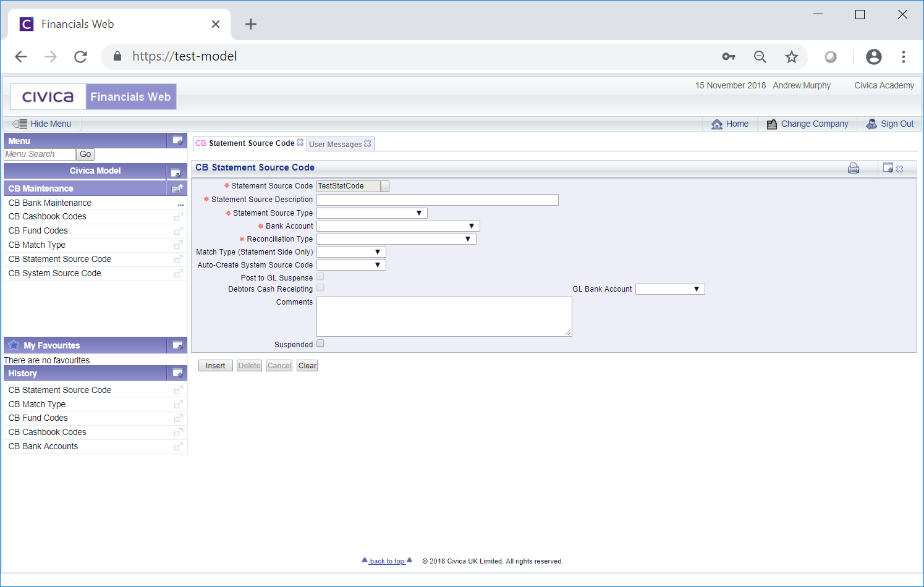The height and width of the screenshot is (587, 924).
Task: Open History CB Statement Source Code new window icon
Action: click(179, 391)
